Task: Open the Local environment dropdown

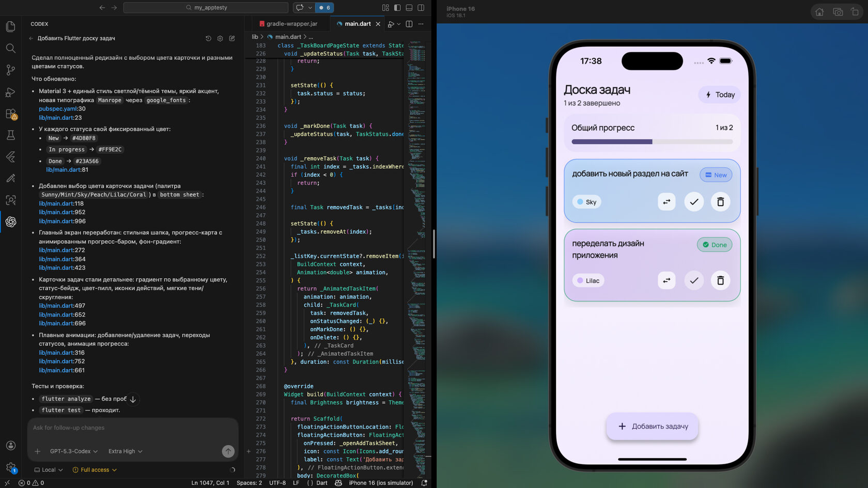Action: coord(49,470)
